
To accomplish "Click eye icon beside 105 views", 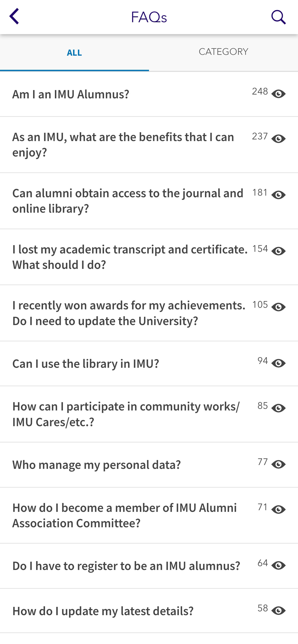I will tap(279, 307).
